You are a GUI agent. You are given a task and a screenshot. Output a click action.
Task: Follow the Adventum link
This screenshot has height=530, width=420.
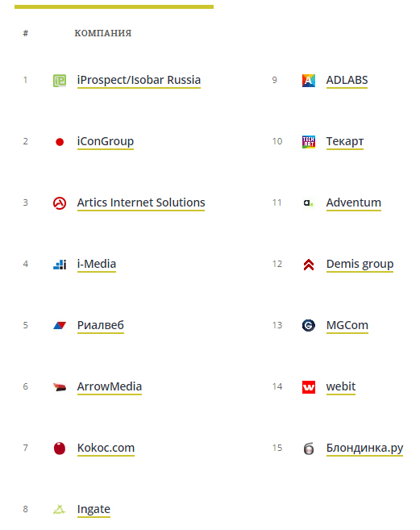coord(353,202)
